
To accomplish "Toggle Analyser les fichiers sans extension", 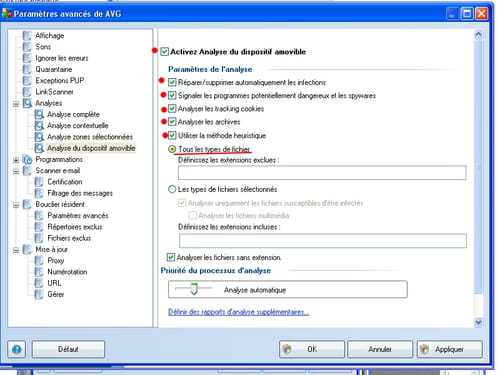I will point(171,257).
